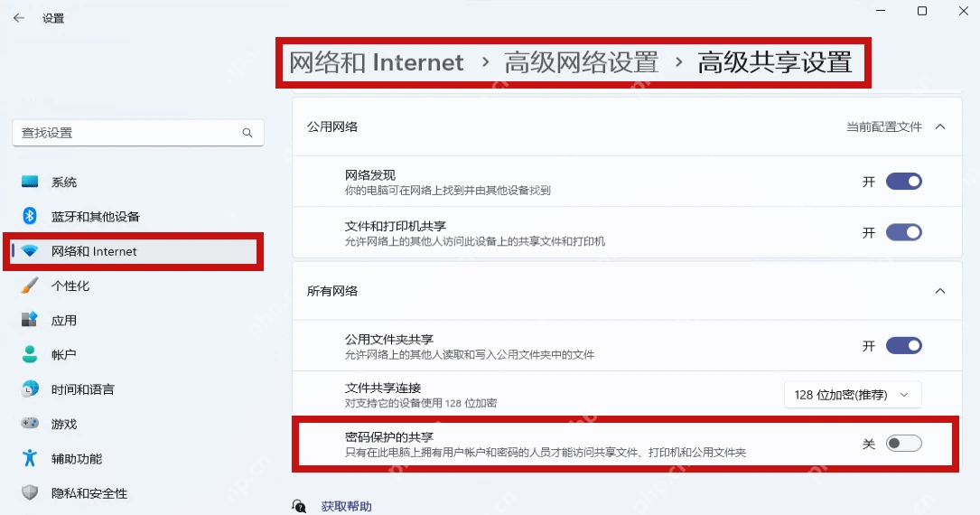Screen dimensions: 980x515
Task: Click the Bluetooth icon in sidebar
Action: tap(30, 216)
